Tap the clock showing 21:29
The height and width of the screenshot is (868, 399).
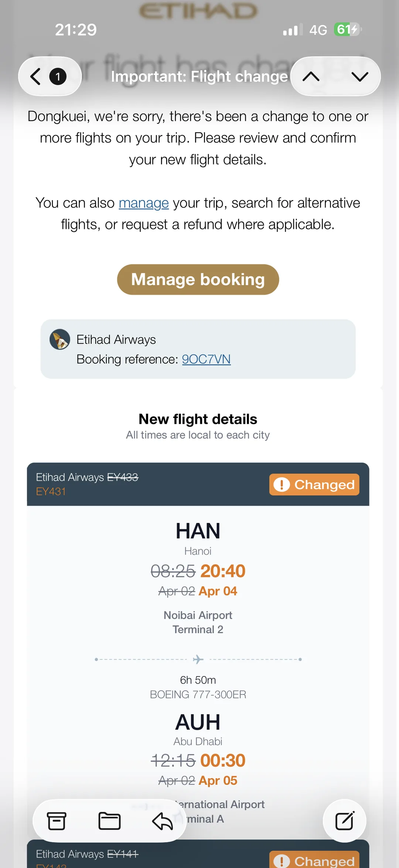coord(76,30)
